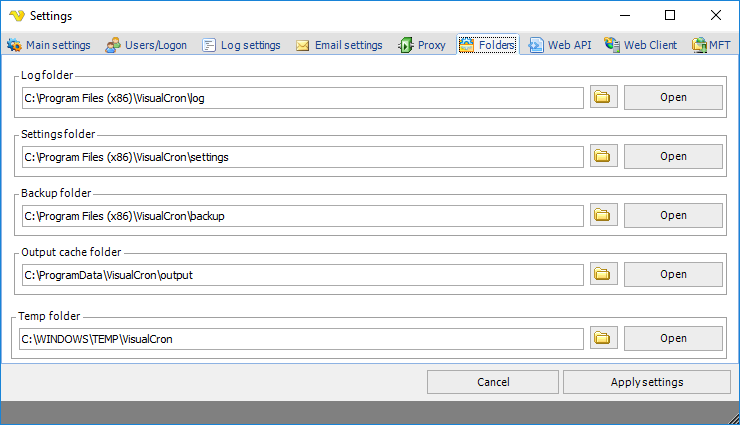Select the Folders tab
This screenshot has width=740, height=425.
(x=488, y=45)
